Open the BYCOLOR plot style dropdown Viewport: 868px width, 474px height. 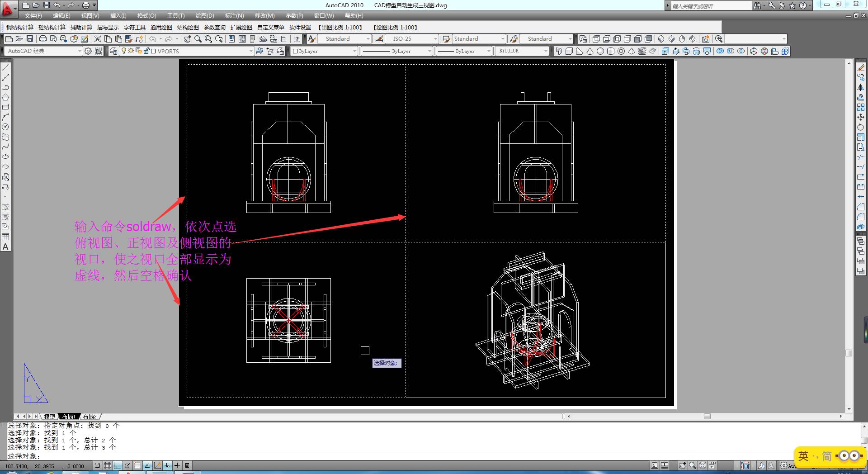coord(546,51)
